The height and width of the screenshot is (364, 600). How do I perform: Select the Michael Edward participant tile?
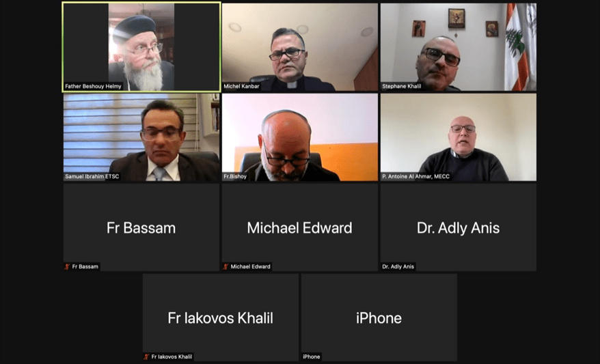[x=299, y=227]
